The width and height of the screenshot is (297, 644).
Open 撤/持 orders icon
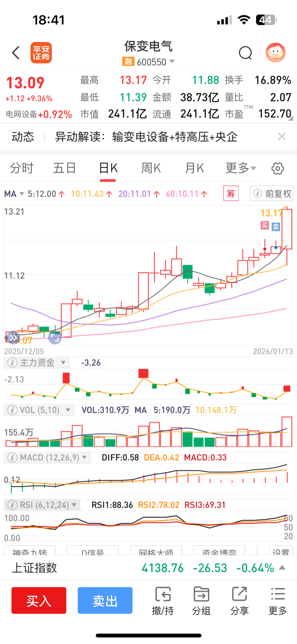(163, 601)
